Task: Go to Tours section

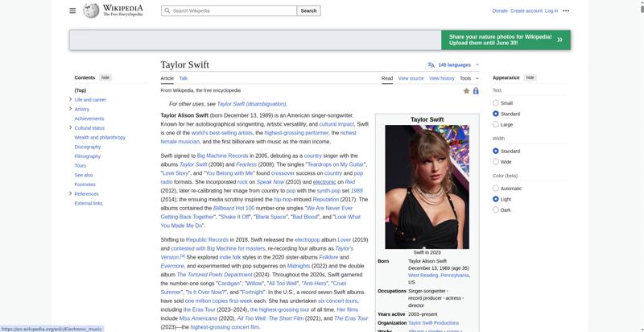Action: point(80,165)
